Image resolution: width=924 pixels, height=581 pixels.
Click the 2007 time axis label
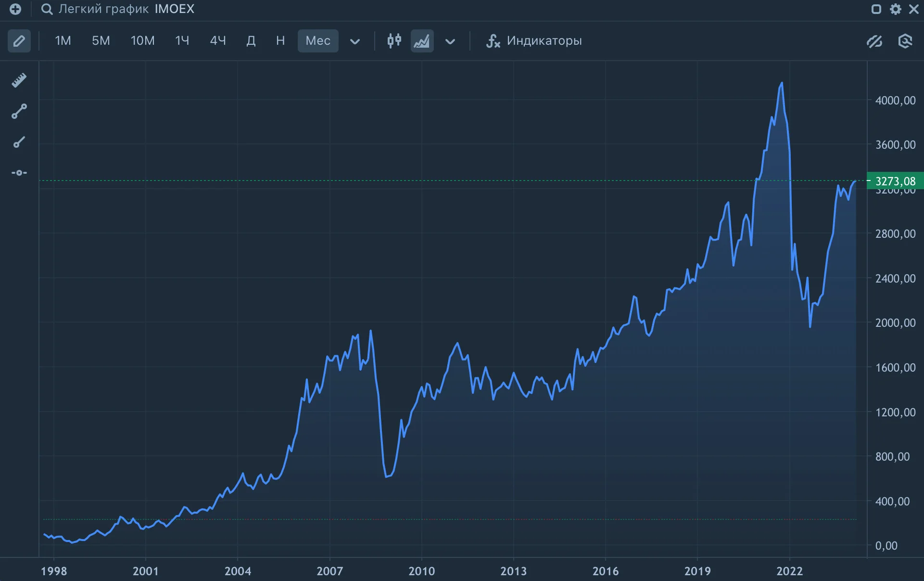329,571
